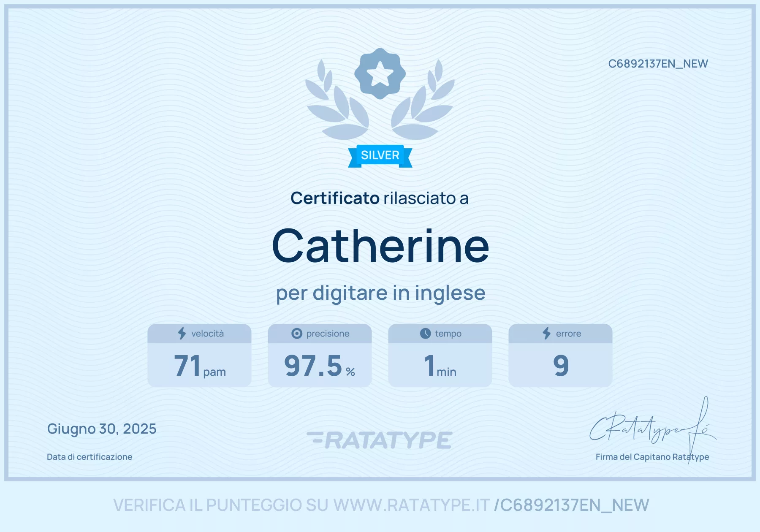This screenshot has height=532, width=760.
Task: Click the name Catherine
Action: 380,246
